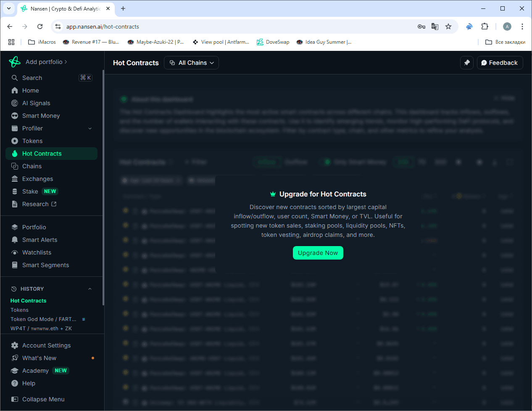532x411 pixels.
Task: Open the Chrome profile avatar
Action: pyautogui.click(x=507, y=27)
